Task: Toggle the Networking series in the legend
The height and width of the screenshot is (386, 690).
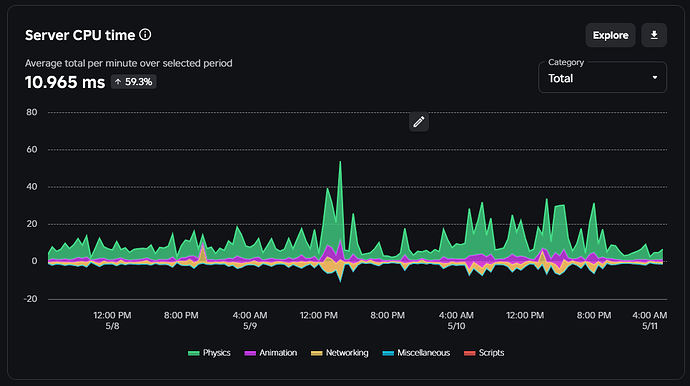Action: click(340, 353)
